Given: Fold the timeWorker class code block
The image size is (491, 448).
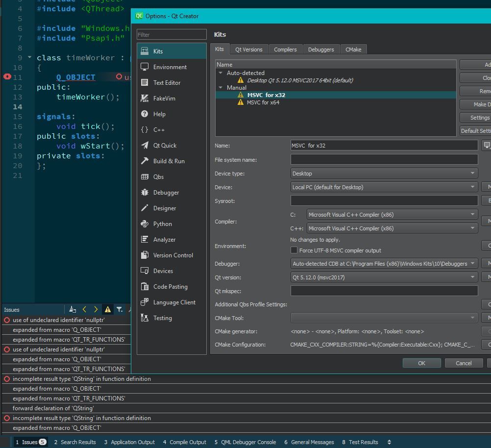Looking at the screenshot, I should pos(30,57).
